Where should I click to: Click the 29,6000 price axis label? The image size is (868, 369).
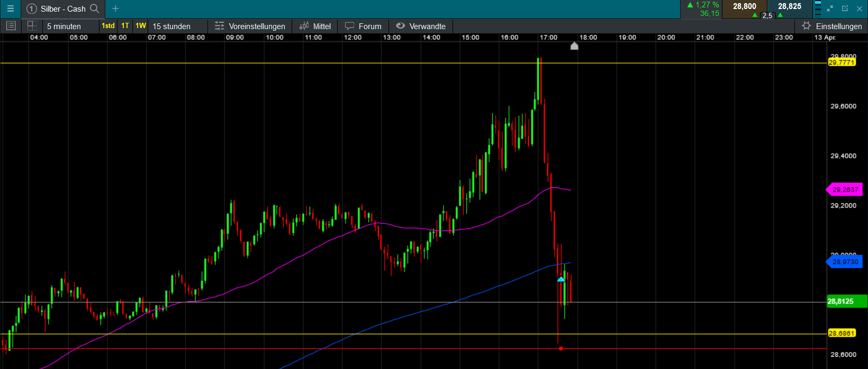[843, 106]
